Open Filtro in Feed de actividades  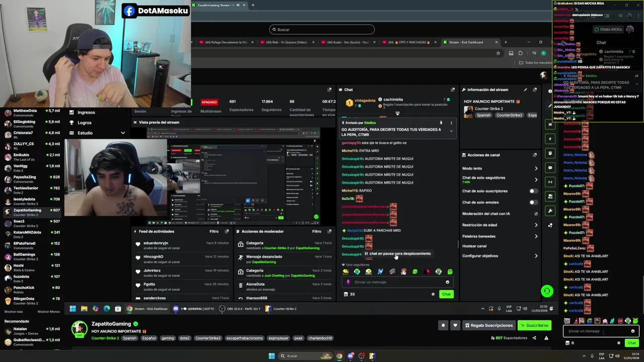pos(214,231)
